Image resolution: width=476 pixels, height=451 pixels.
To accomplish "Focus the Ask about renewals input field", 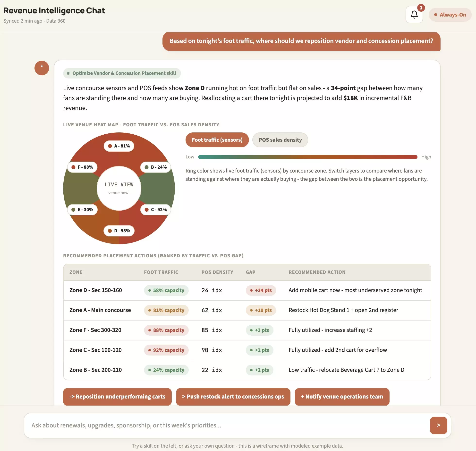I will tap(227, 425).
